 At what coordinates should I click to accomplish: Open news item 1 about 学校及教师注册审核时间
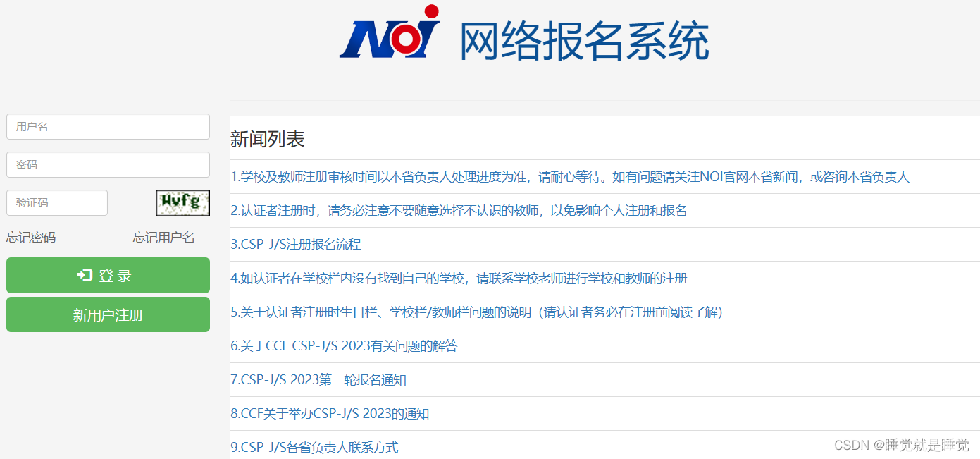click(x=570, y=177)
